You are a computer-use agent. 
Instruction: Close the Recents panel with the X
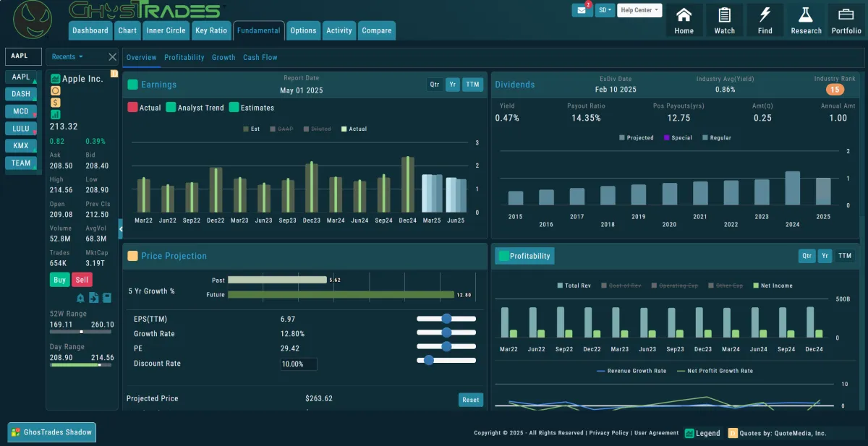(112, 57)
